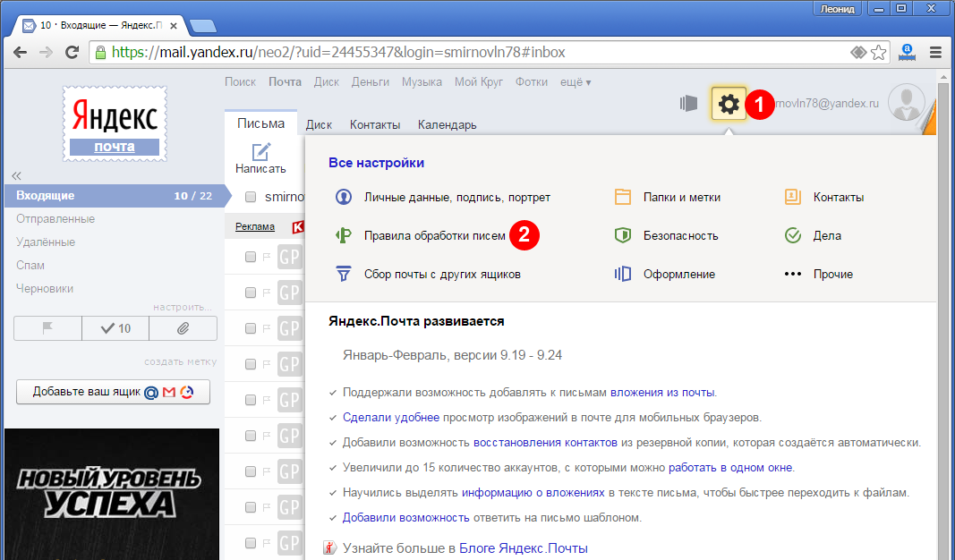Image resolution: width=955 pixels, height=560 pixels.
Task: Tick checkbox of fifth GP message
Action: 251,400
